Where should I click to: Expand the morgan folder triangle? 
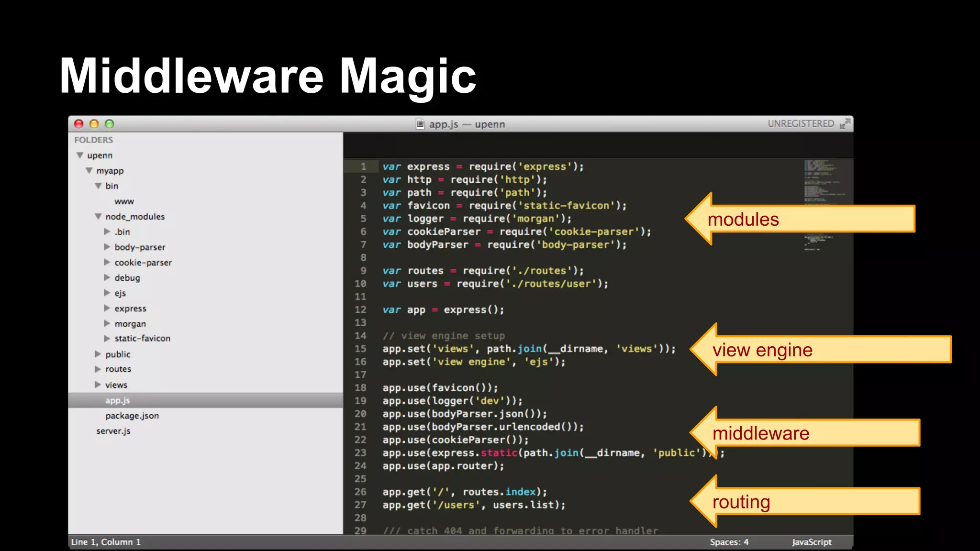pos(107,323)
